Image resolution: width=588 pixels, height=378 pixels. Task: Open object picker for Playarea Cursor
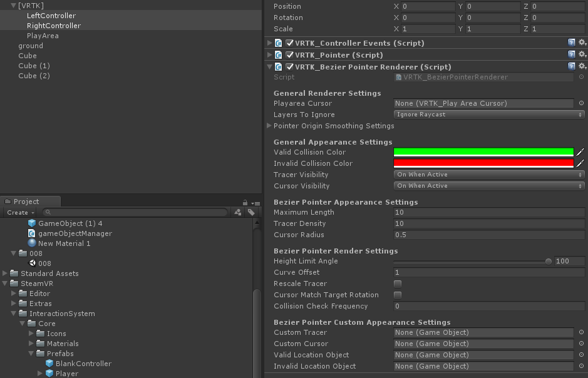[x=581, y=103]
